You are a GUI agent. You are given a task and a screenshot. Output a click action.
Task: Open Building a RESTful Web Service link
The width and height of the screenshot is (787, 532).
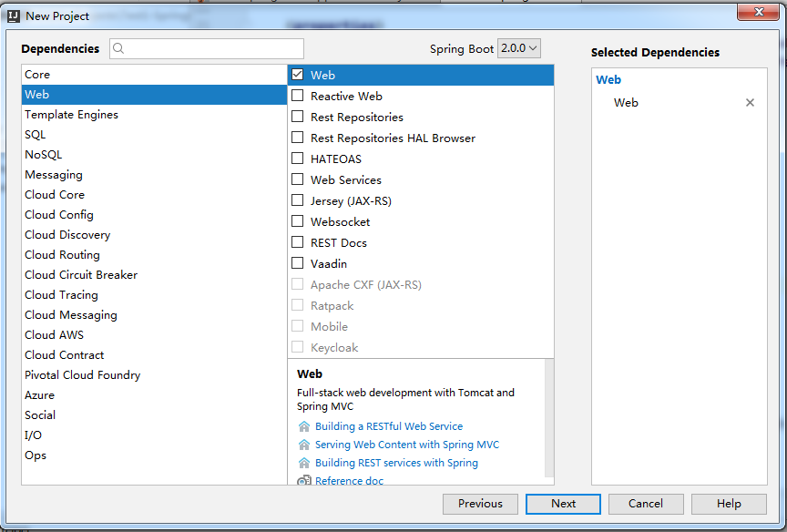coord(389,426)
